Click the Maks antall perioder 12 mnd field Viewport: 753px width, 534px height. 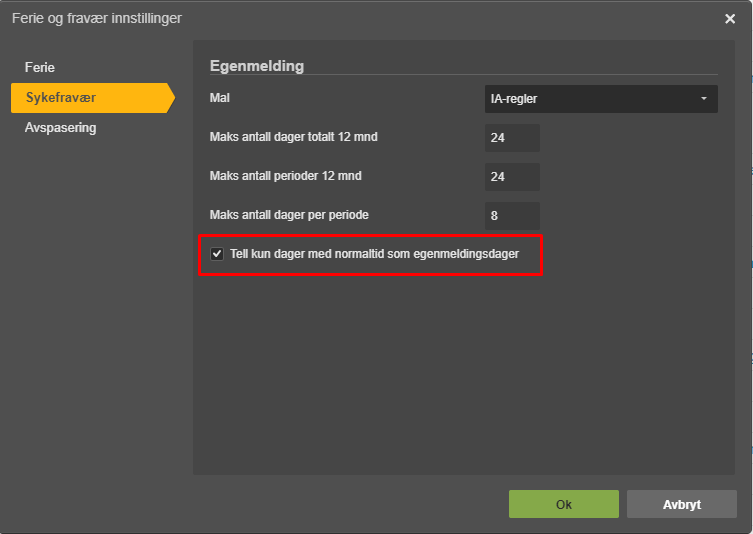pos(512,177)
